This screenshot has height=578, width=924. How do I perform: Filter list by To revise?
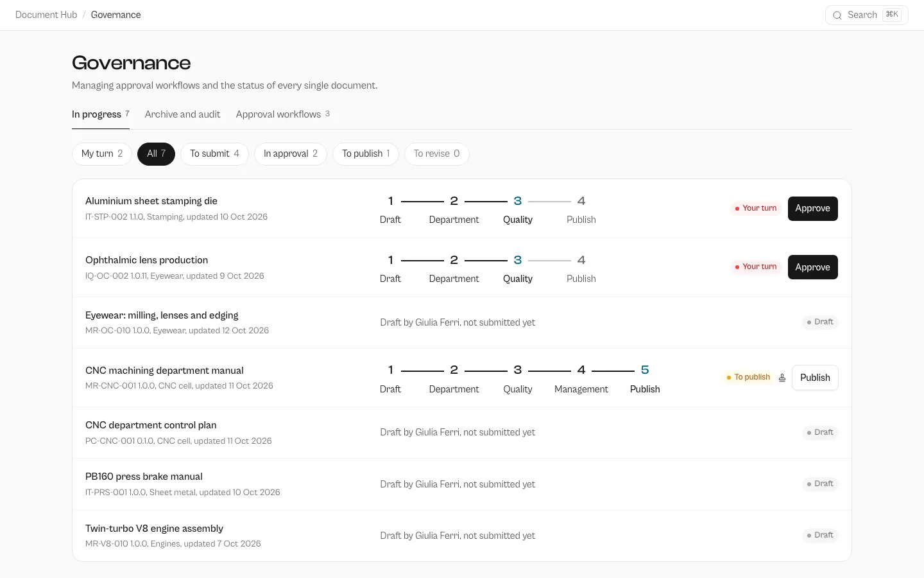point(437,153)
